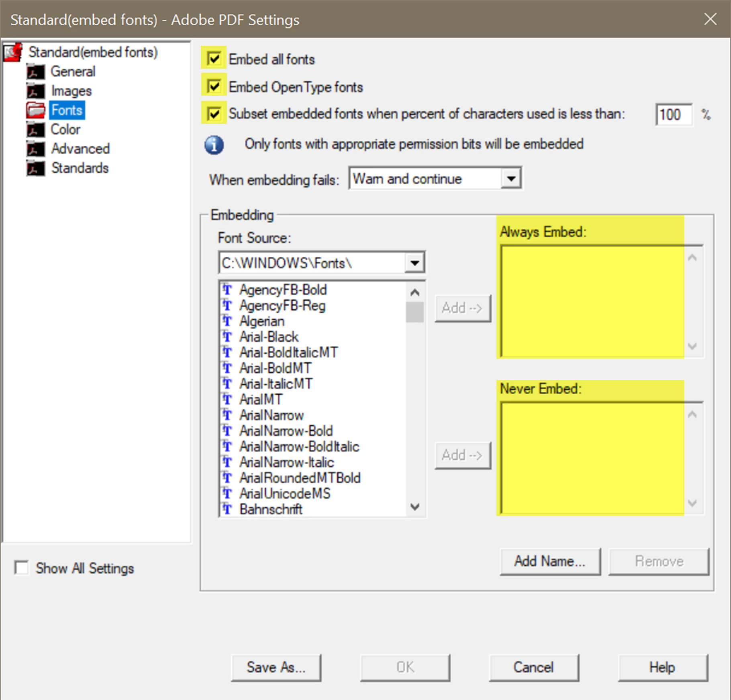Select ArialNarrow-BoldItalic in the font list
Viewport: 731px width, 700px height.
[299, 446]
